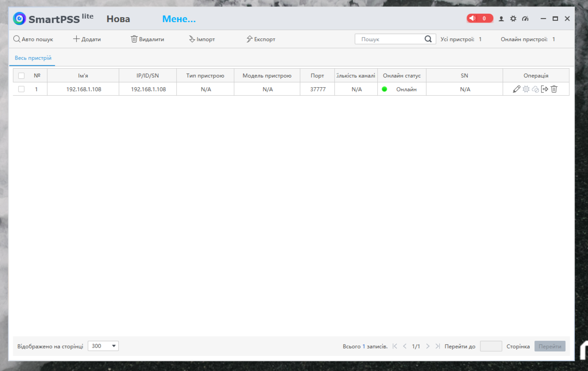The height and width of the screenshot is (371, 588).
Task: Click Експорт to export devices
Action: click(261, 39)
